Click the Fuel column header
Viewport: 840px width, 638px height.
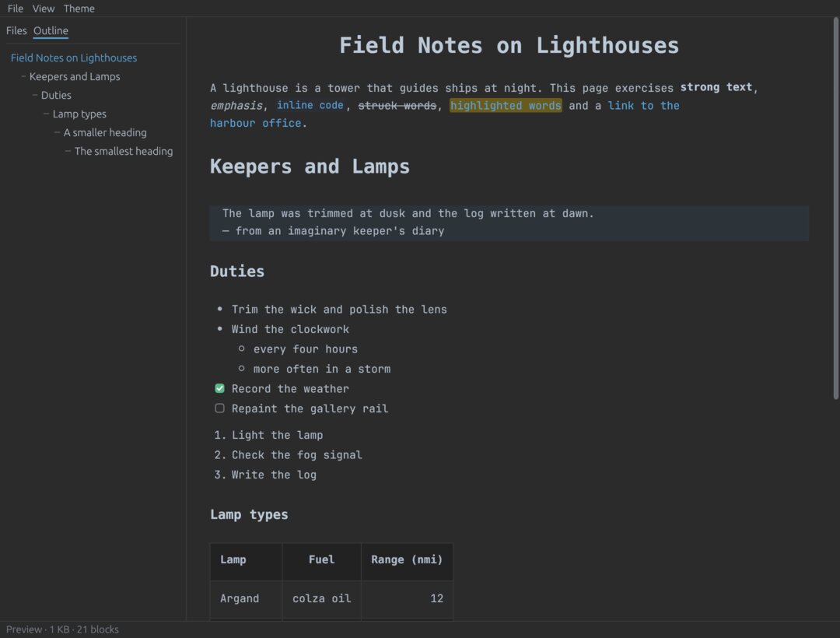point(321,562)
